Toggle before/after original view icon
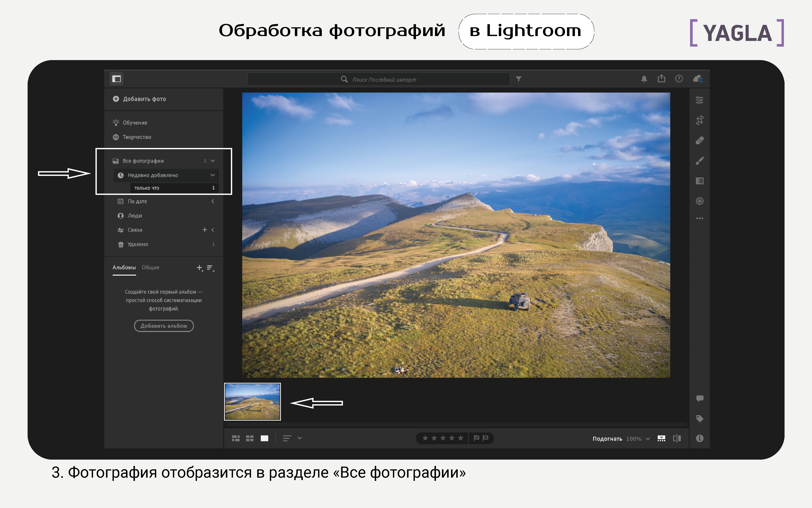 pyautogui.click(x=677, y=438)
